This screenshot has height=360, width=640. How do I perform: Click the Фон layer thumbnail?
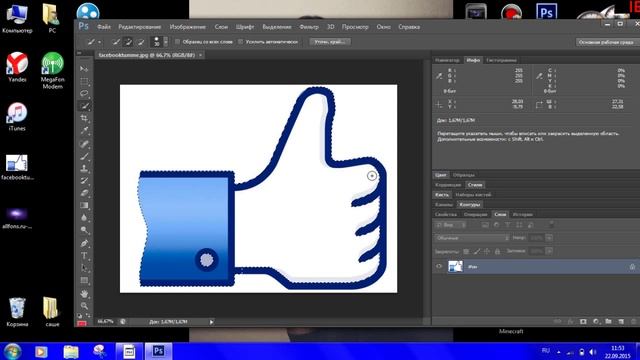coord(456,267)
